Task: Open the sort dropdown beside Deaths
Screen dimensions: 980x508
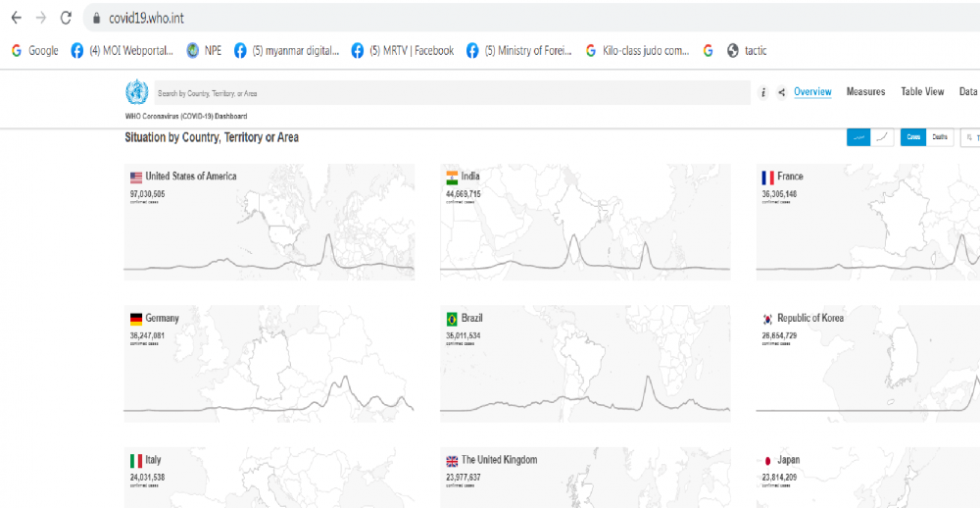Action: coord(969,137)
